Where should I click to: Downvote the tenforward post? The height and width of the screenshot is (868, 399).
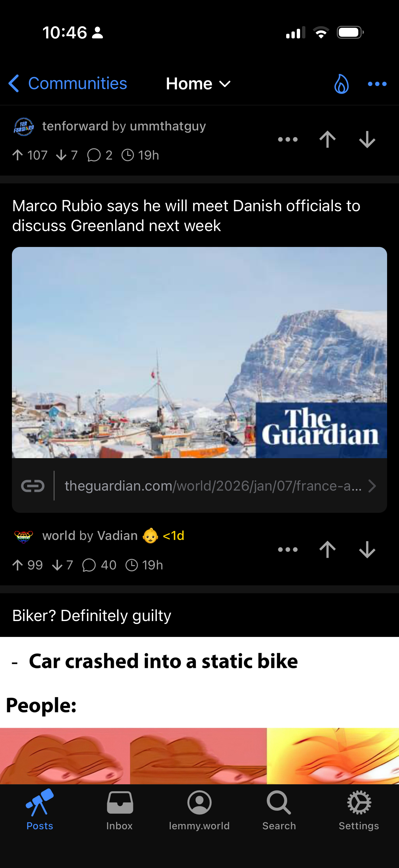pos(367,139)
